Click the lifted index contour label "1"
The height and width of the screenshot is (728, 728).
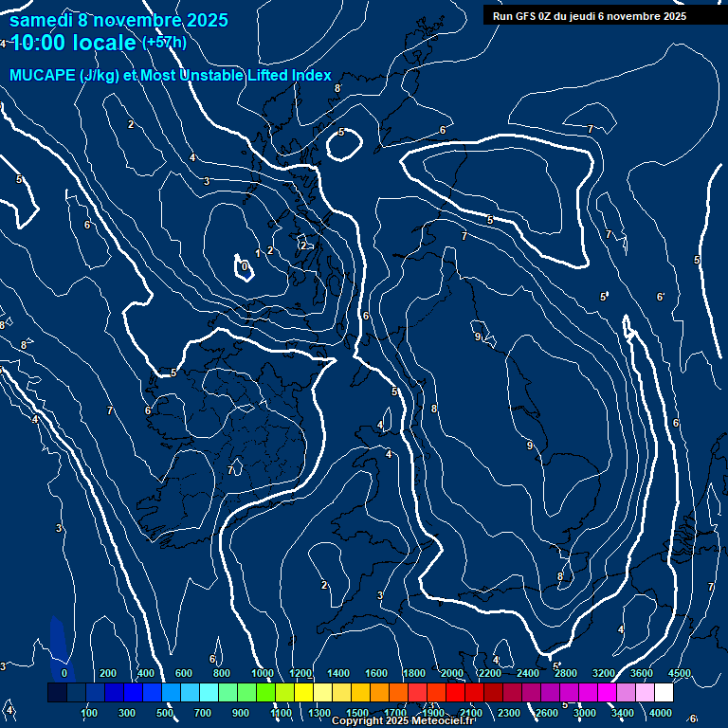point(258,253)
